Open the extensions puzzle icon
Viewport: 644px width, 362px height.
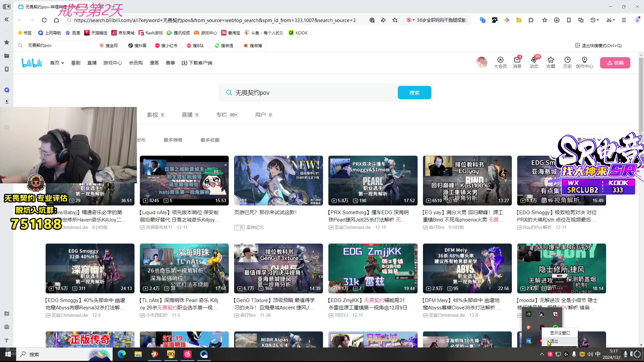pyautogui.click(x=531, y=20)
